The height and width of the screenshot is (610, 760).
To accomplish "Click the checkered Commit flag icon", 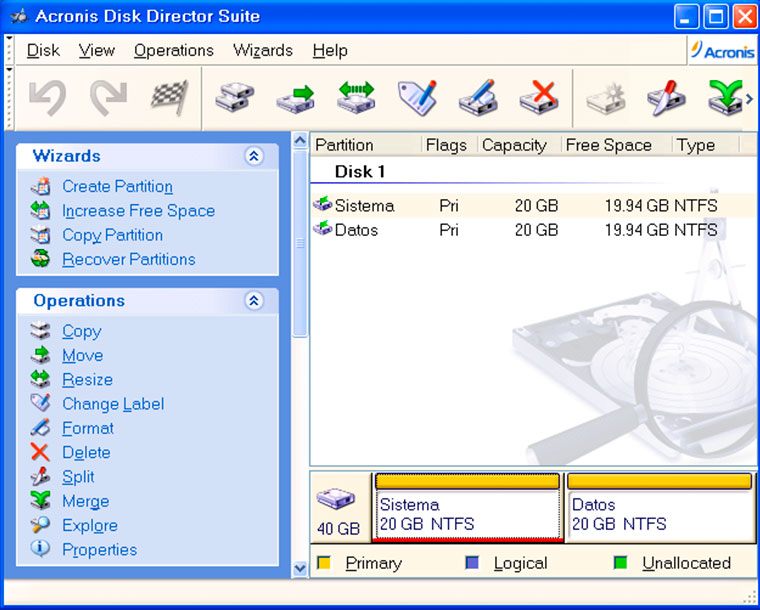I will click(169, 98).
